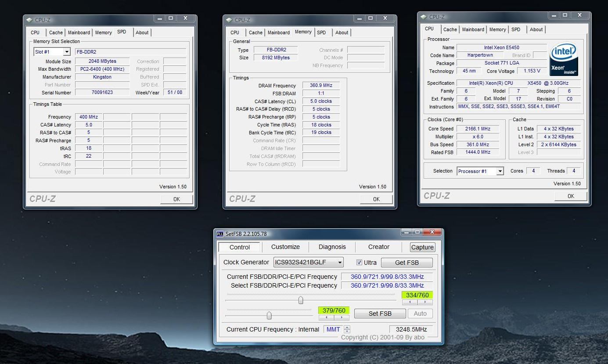Switch to the Customize tab in SetFSB
608x364 pixels.
285,247
